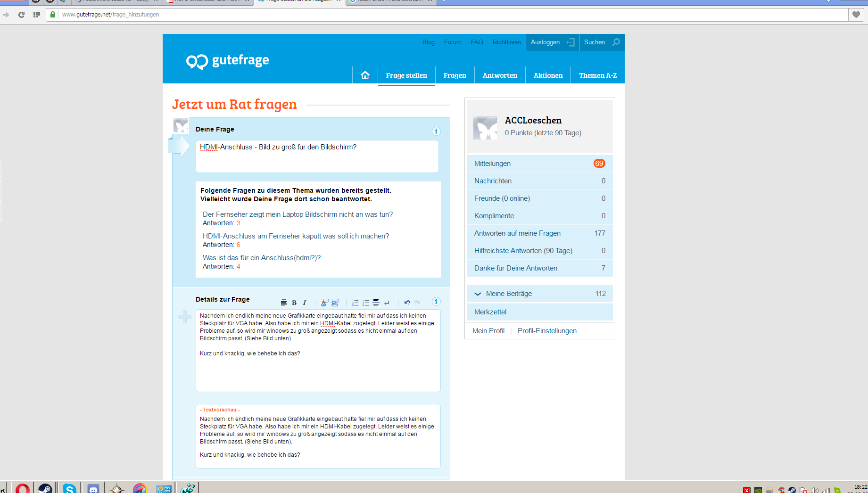
Task: Toggle bold formatting in the details editor
Action: 294,303
